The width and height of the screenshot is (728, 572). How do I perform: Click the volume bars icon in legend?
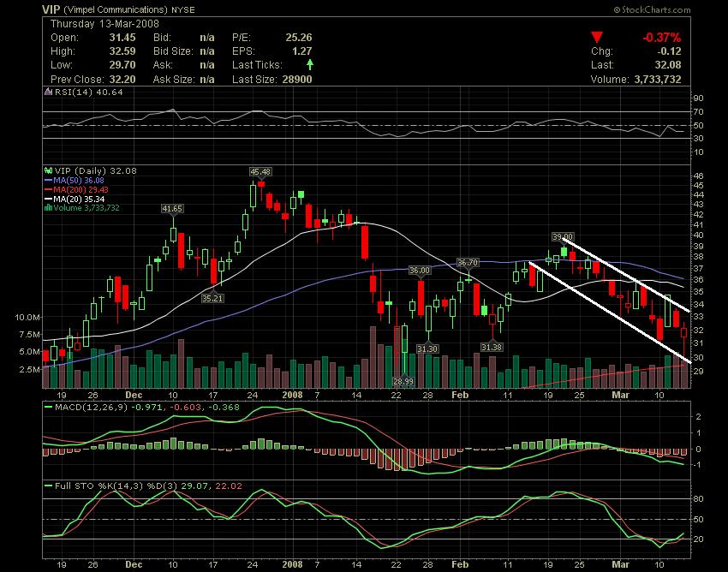[x=48, y=208]
